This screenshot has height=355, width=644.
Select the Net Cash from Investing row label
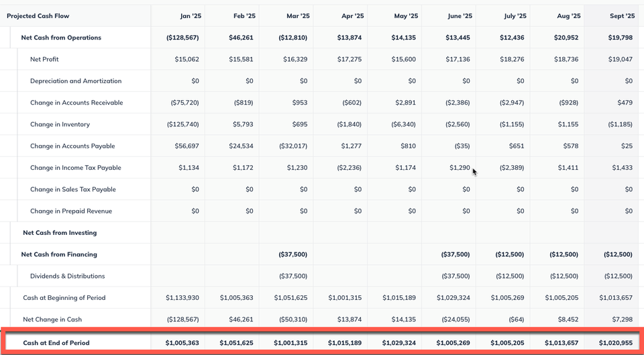tap(60, 233)
